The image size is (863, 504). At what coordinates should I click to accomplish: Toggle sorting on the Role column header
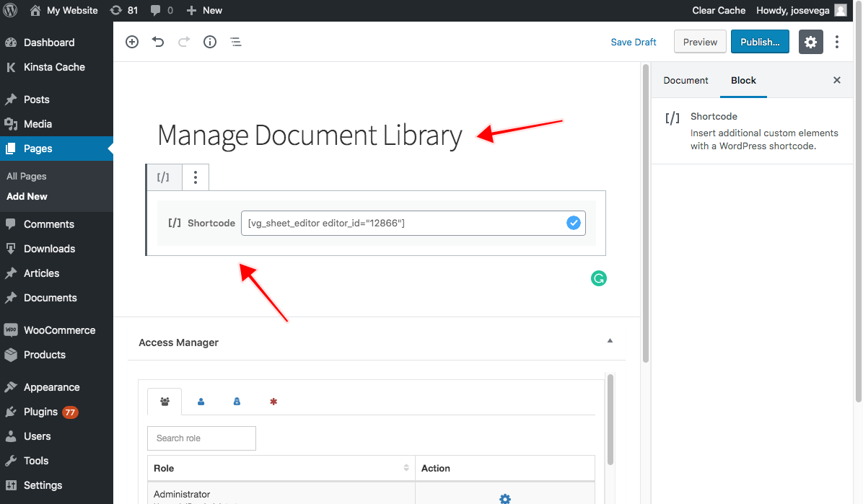[x=404, y=468]
